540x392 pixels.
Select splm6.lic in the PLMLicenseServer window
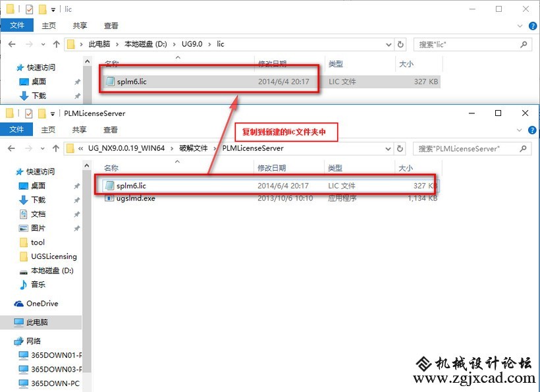pyautogui.click(x=271, y=186)
